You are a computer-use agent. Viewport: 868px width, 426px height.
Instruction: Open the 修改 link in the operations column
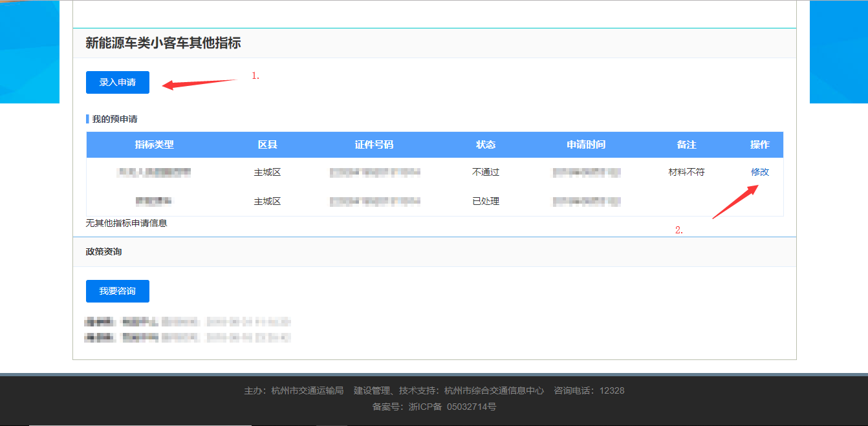pos(761,172)
